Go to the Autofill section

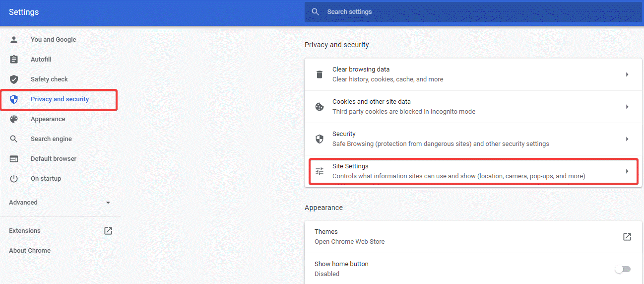pos(41,60)
